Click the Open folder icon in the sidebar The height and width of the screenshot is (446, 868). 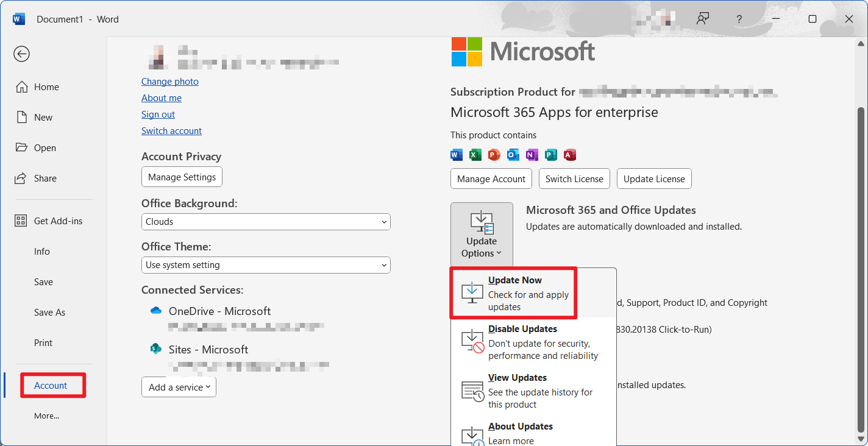[22, 147]
